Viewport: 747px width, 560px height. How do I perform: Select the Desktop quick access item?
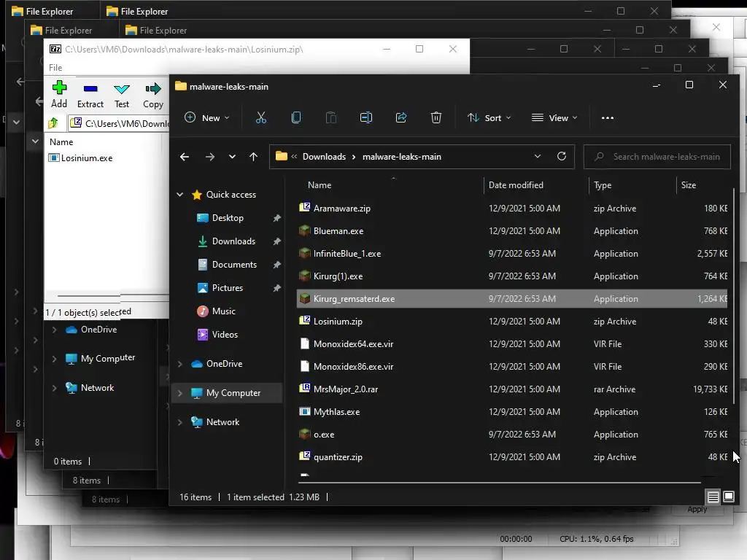point(228,218)
